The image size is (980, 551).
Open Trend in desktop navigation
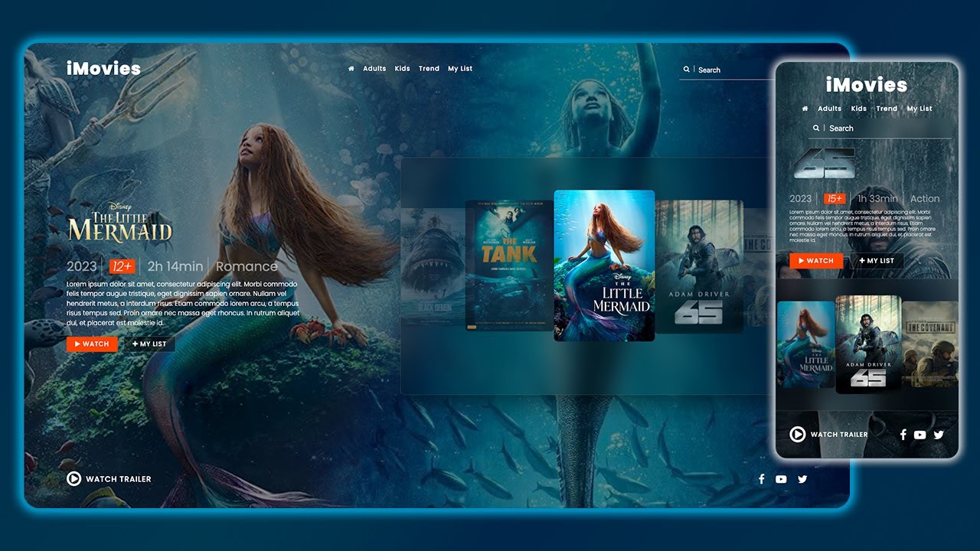(429, 69)
